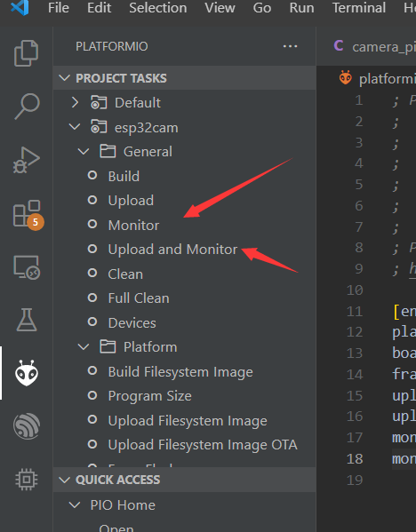The width and height of the screenshot is (416, 532).
Task: Click the VS Code logo icon
Action: pos(20,7)
